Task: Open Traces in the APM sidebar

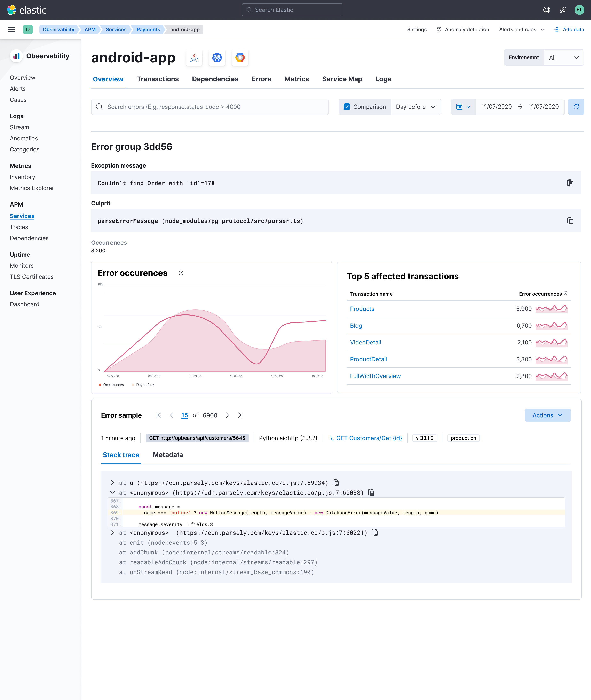Action: (x=19, y=227)
